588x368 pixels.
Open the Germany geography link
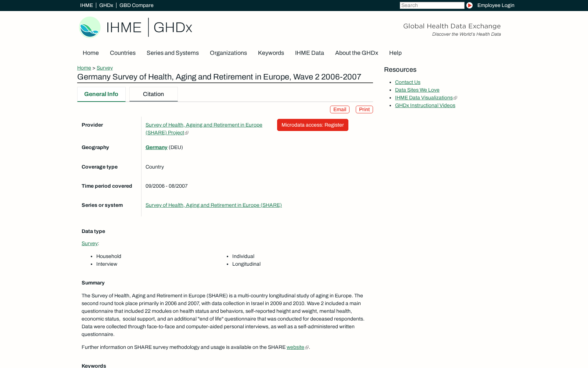point(157,147)
